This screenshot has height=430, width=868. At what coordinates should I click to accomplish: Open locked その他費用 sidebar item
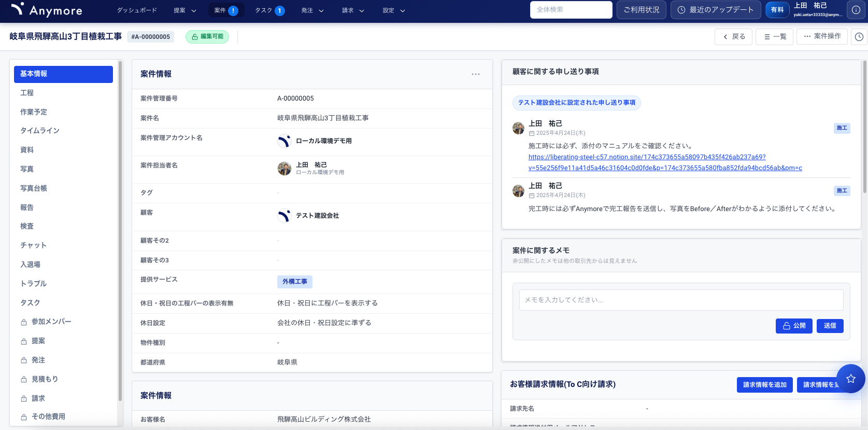(63, 417)
